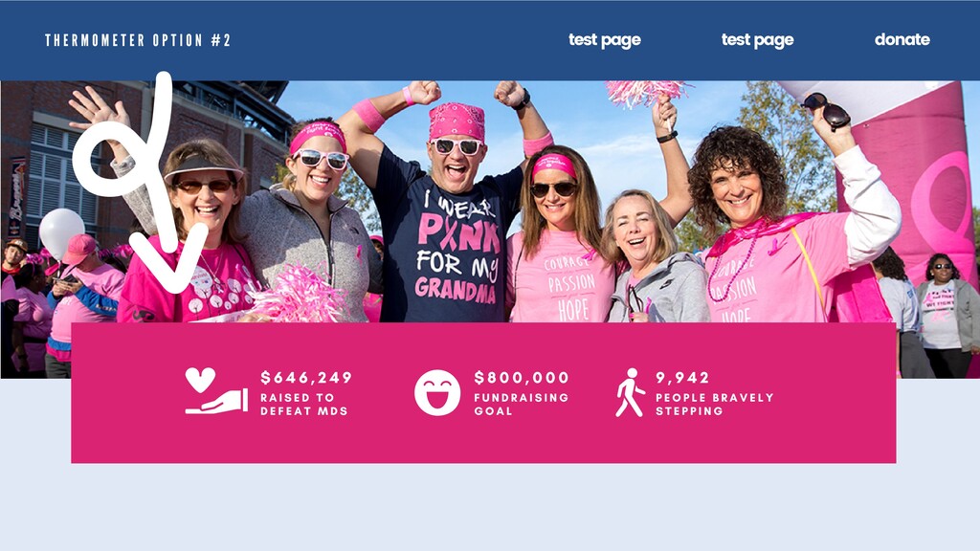980x551 pixels.
Task: Select the $646,249 raised amount
Action: click(x=306, y=377)
